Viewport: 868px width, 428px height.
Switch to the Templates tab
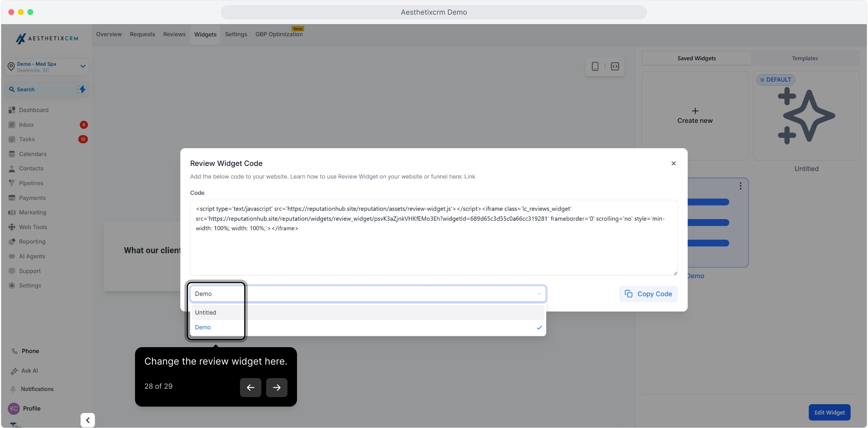pos(805,58)
